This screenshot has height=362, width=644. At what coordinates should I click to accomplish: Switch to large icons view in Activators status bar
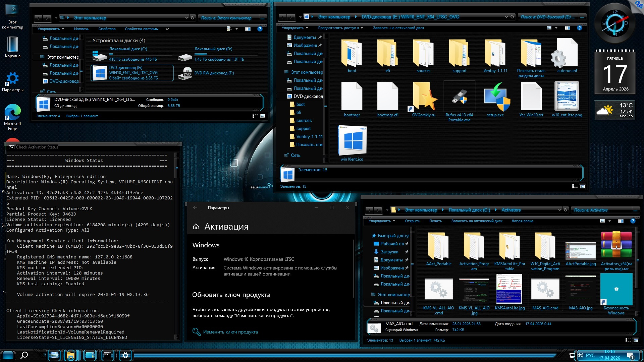pyautogui.click(x=636, y=340)
